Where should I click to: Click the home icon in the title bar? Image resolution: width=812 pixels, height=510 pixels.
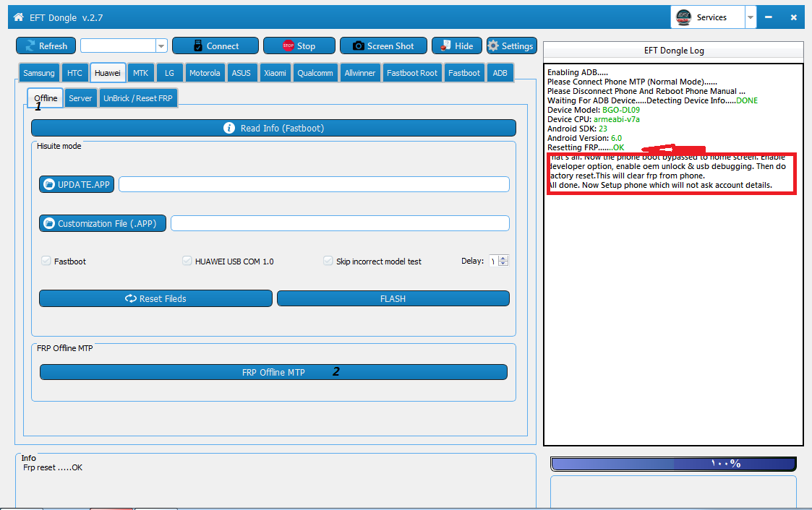(x=19, y=17)
